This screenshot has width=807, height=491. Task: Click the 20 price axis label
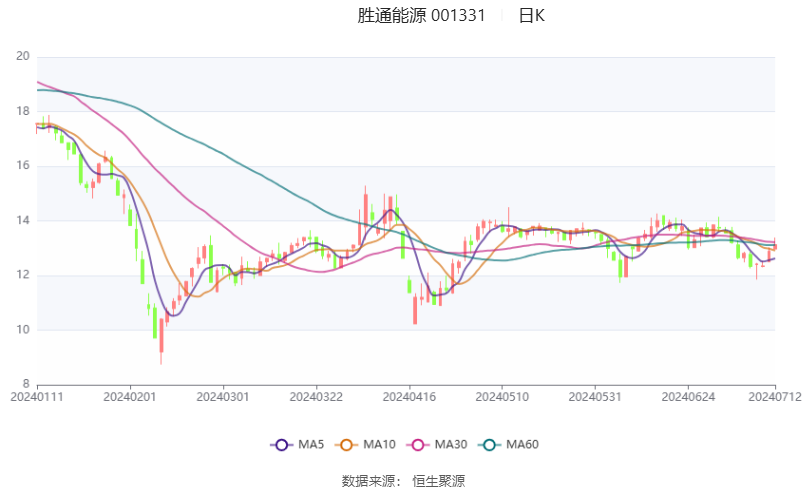(23, 56)
